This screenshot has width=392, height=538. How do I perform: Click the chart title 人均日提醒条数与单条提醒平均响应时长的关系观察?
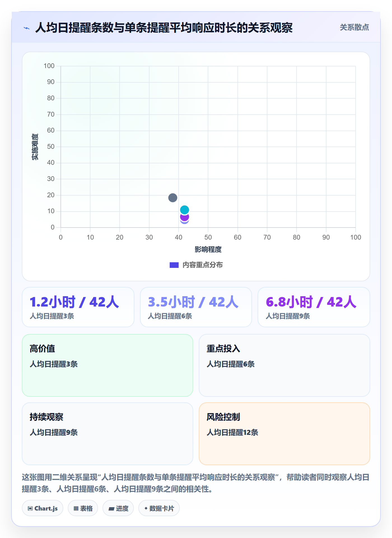click(164, 28)
